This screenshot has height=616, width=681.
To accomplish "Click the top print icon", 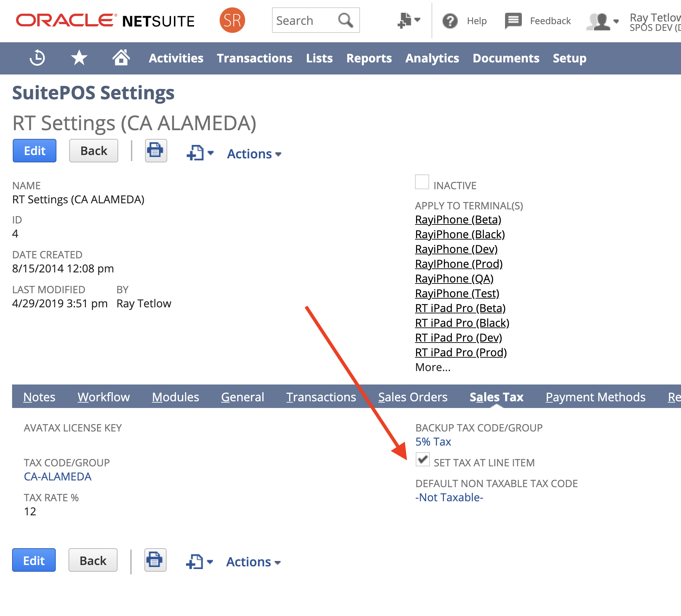I will [x=156, y=151].
